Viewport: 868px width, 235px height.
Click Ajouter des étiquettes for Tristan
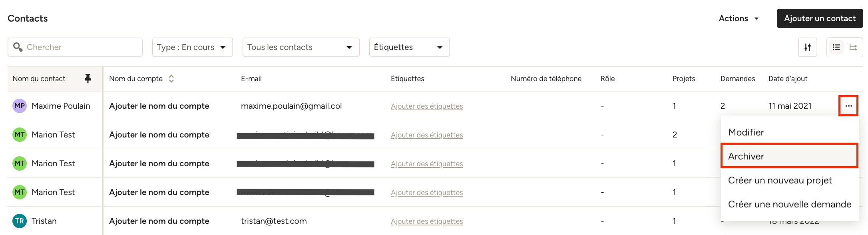[427, 221]
